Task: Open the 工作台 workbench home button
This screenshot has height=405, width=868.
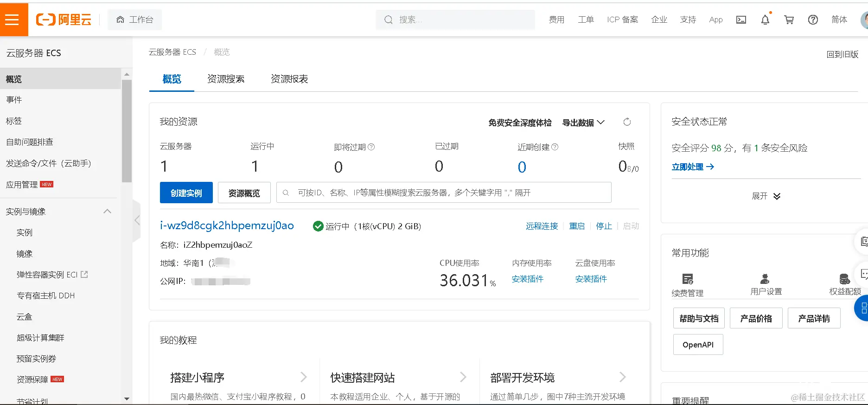Action: point(135,19)
